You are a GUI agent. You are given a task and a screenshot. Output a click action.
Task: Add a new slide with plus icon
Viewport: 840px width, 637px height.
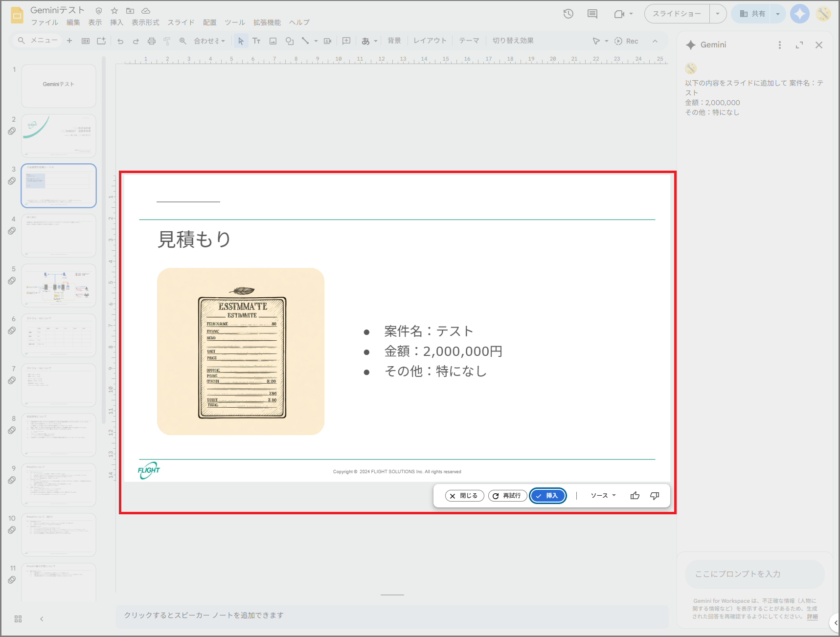(x=69, y=41)
